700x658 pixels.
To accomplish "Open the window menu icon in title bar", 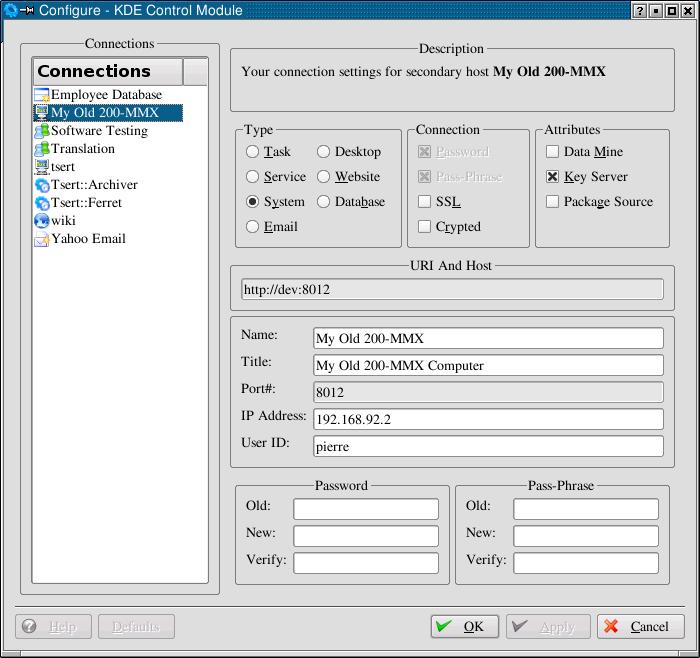I will tap(10, 10).
